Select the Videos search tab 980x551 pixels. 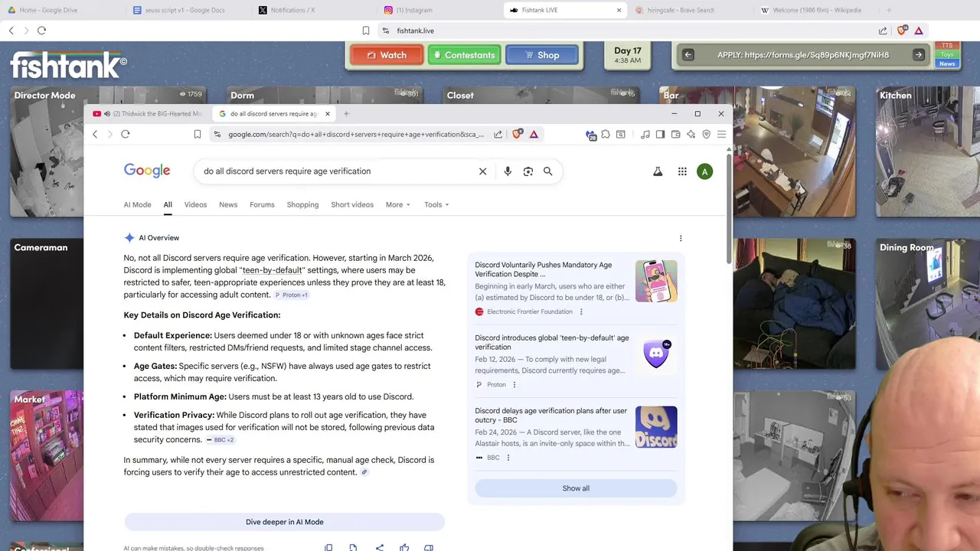195,204
